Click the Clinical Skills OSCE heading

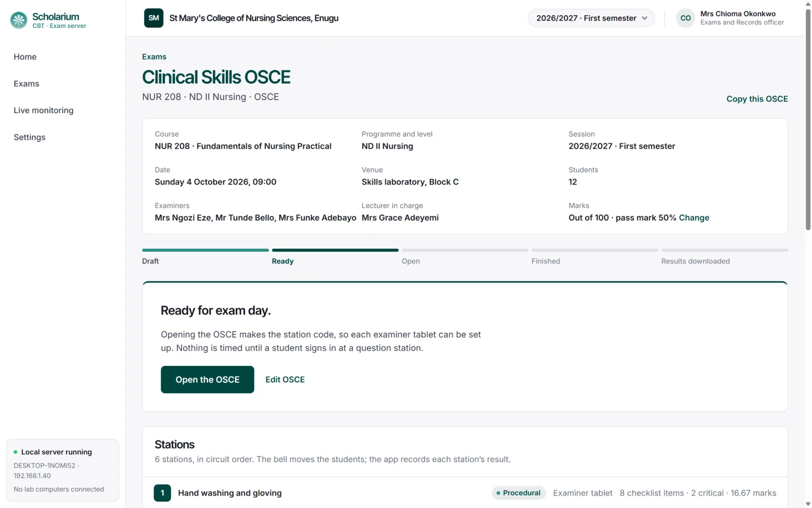pyautogui.click(x=216, y=77)
